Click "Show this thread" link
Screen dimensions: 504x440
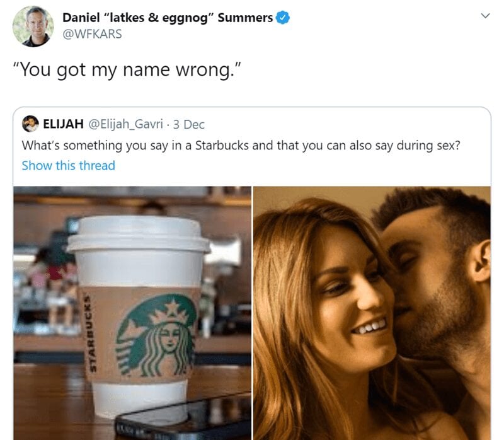[68, 166]
